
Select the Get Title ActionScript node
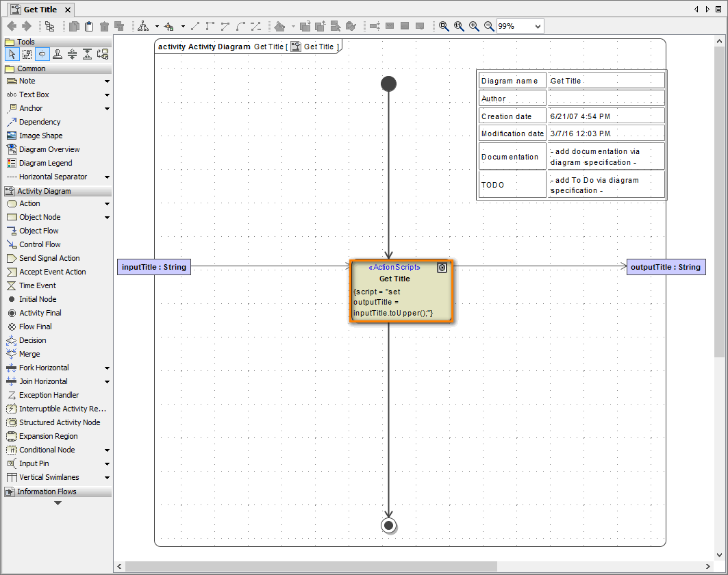401,292
